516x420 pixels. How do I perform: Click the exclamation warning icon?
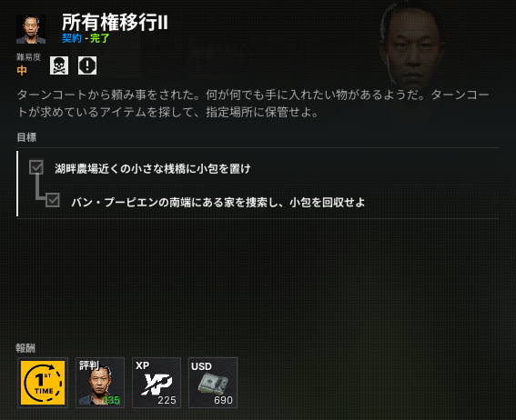tap(87, 65)
